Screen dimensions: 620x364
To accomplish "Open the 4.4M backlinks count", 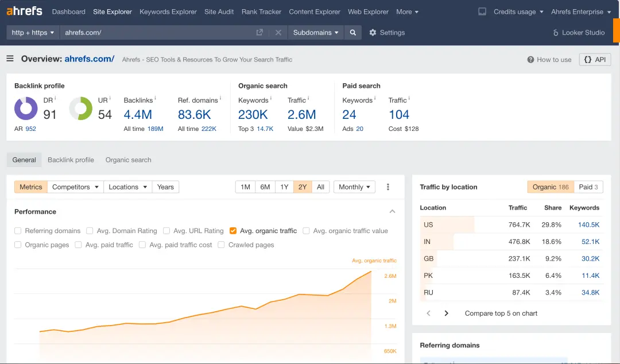I will pos(138,114).
